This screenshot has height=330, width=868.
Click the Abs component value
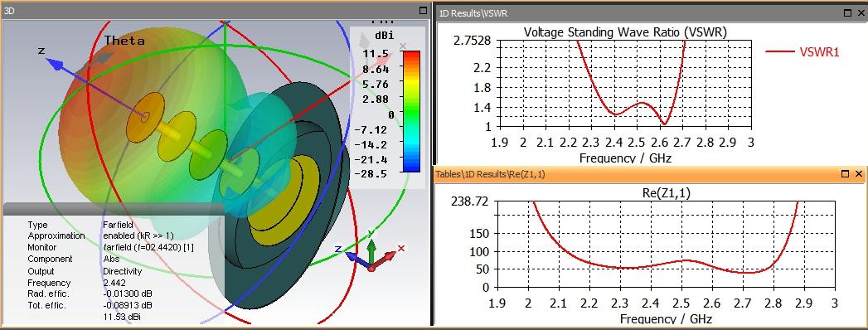click(x=110, y=259)
